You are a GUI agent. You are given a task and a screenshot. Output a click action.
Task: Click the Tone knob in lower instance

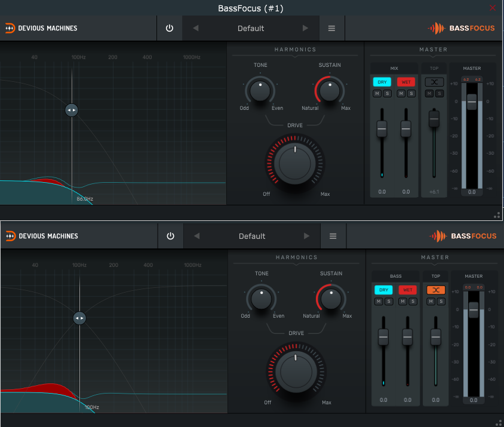click(x=262, y=299)
